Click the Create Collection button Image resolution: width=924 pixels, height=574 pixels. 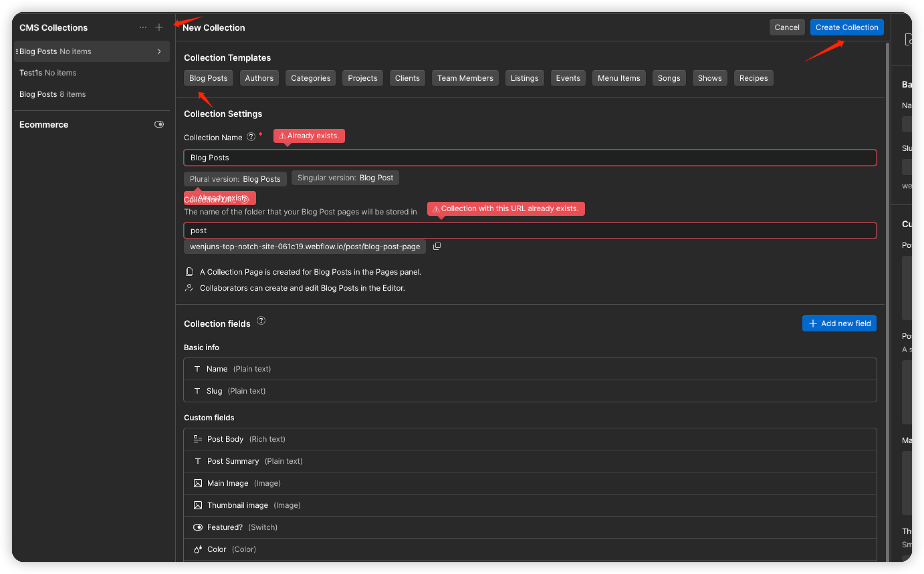click(x=847, y=27)
